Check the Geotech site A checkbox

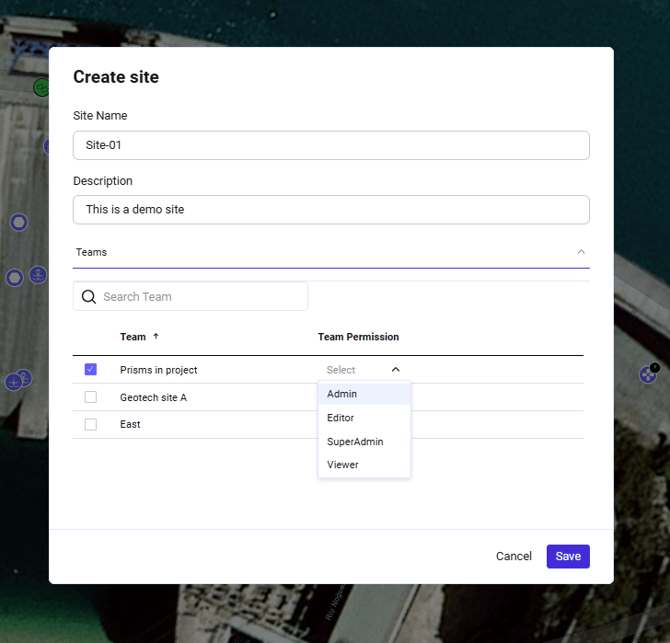click(x=91, y=397)
